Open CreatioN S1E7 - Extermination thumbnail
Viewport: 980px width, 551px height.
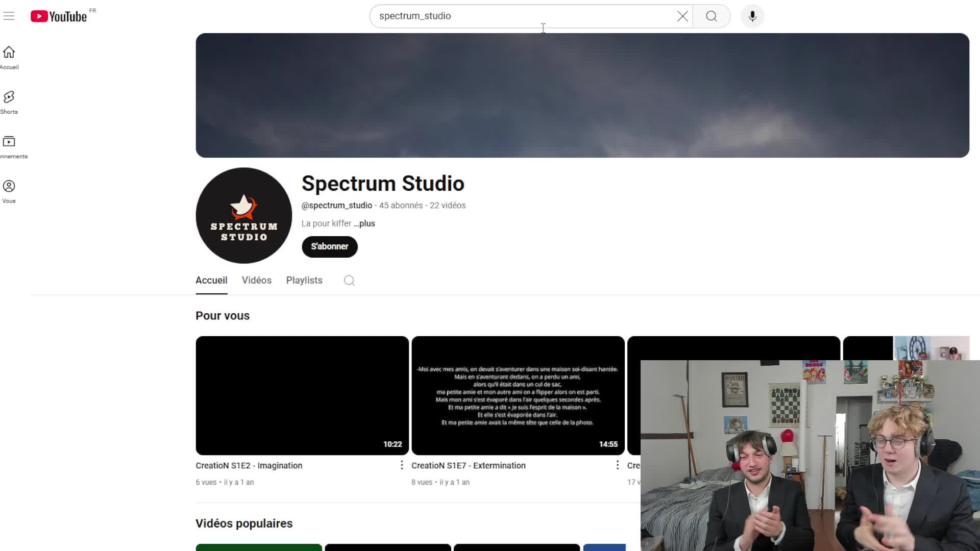tap(518, 395)
